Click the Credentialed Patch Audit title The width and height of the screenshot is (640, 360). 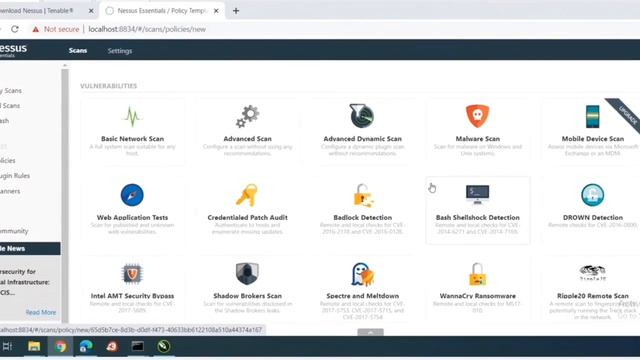click(x=247, y=218)
